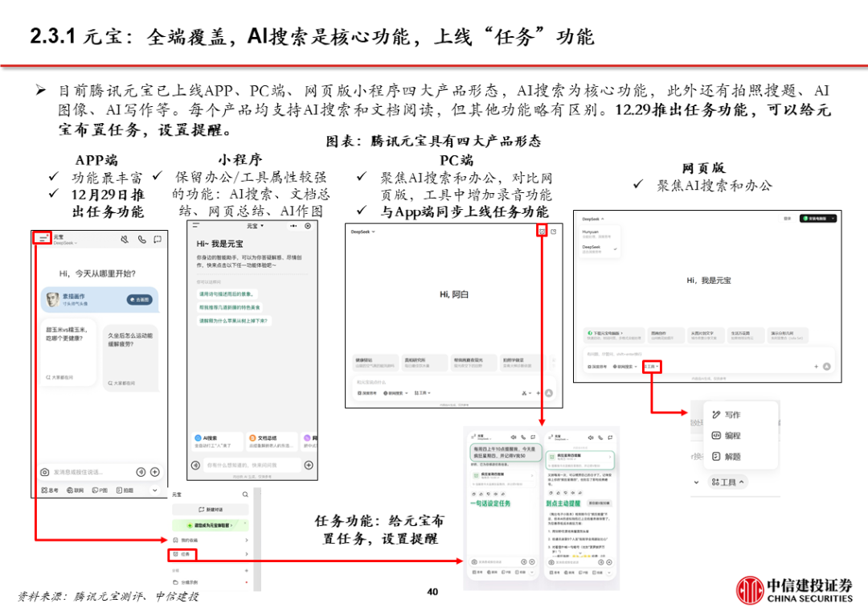Open the 工具 dropdown in web version
The width and height of the screenshot is (868, 616).
point(652,366)
